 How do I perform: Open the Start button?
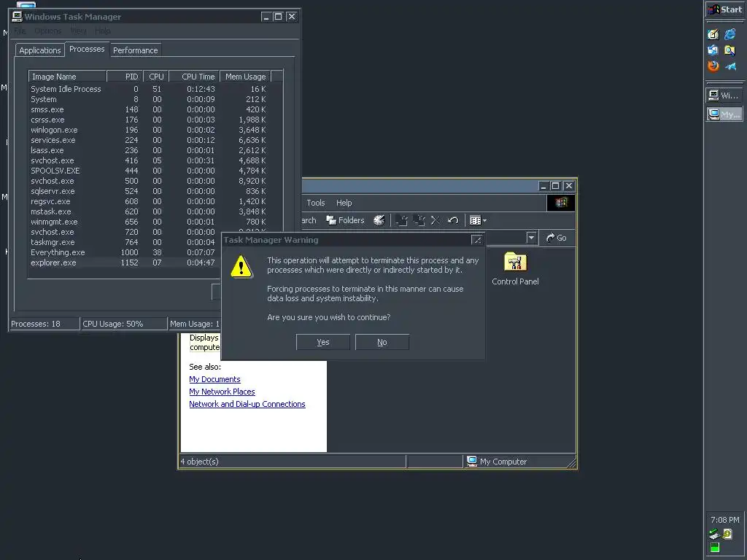(x=724, y=9)
